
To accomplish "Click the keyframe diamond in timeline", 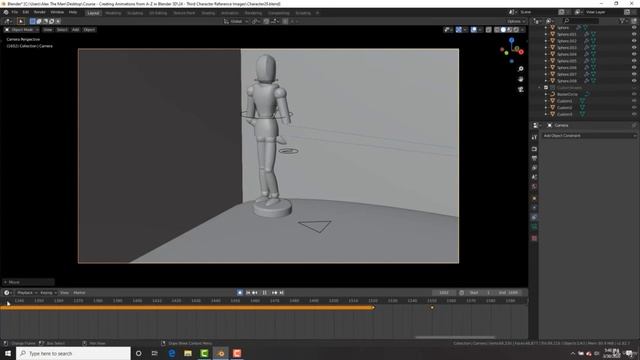I will point(432,307).
